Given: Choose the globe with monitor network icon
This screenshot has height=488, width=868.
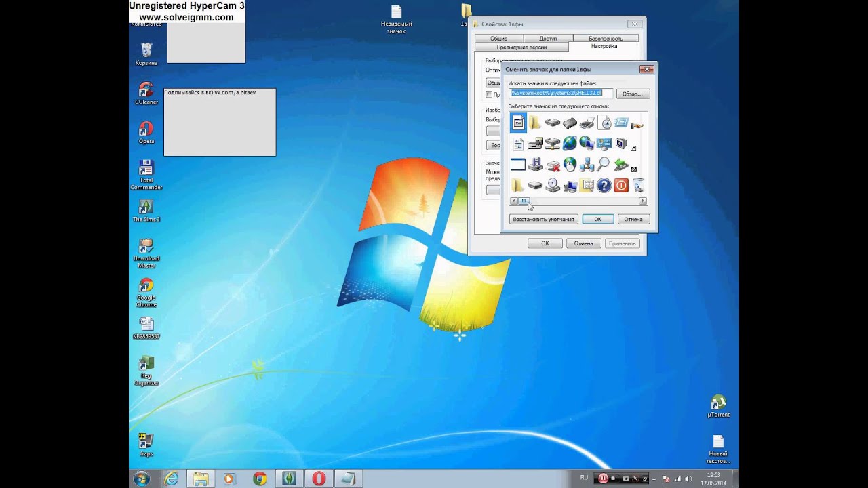Looking at the screenshot, I should 587,144.
